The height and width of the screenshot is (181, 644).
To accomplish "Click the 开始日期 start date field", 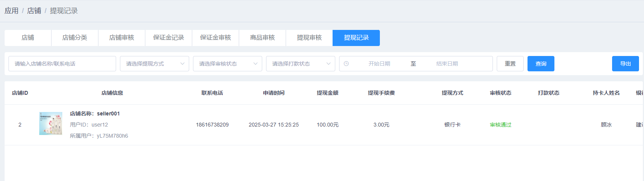I will coord(379,64).
